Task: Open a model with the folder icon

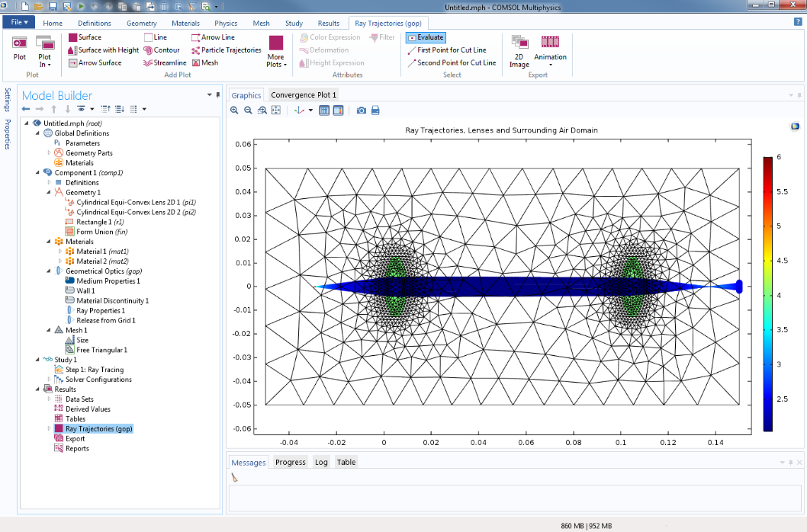Action: point(39,7)
